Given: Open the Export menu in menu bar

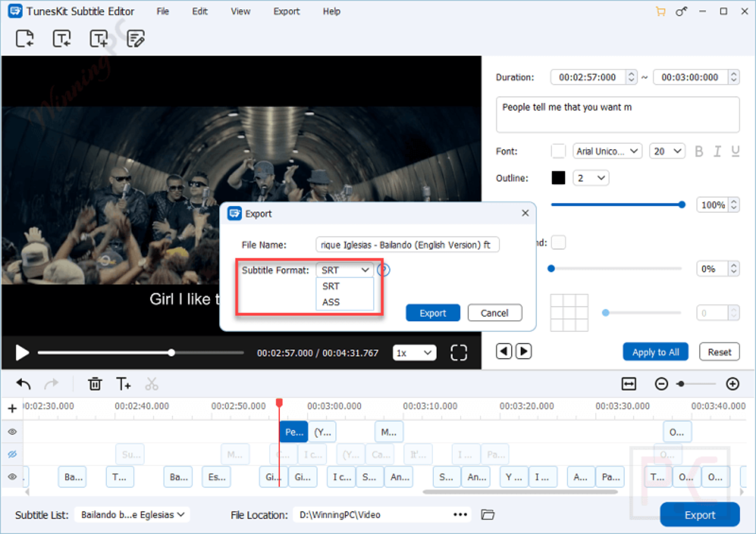Looking at the screenshot, I should 286,11.
